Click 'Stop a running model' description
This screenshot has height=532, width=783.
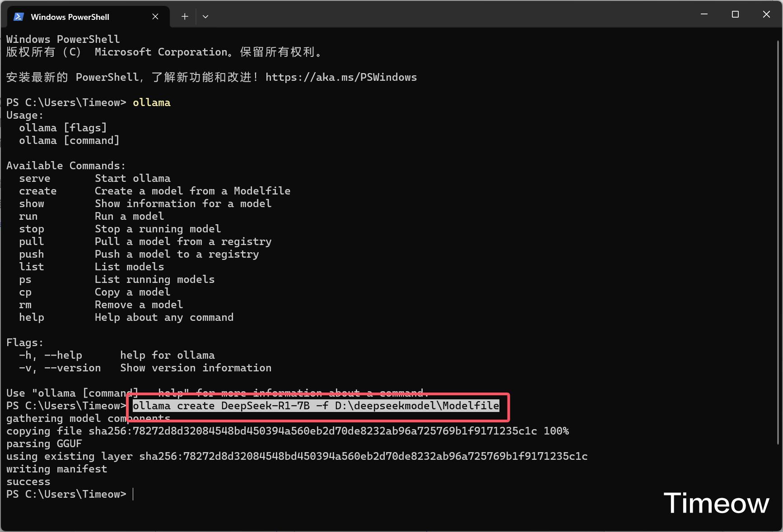(158, 229)
